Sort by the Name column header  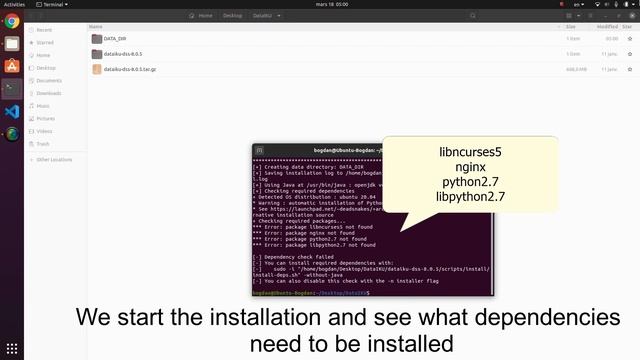click(x=96, y=27)
